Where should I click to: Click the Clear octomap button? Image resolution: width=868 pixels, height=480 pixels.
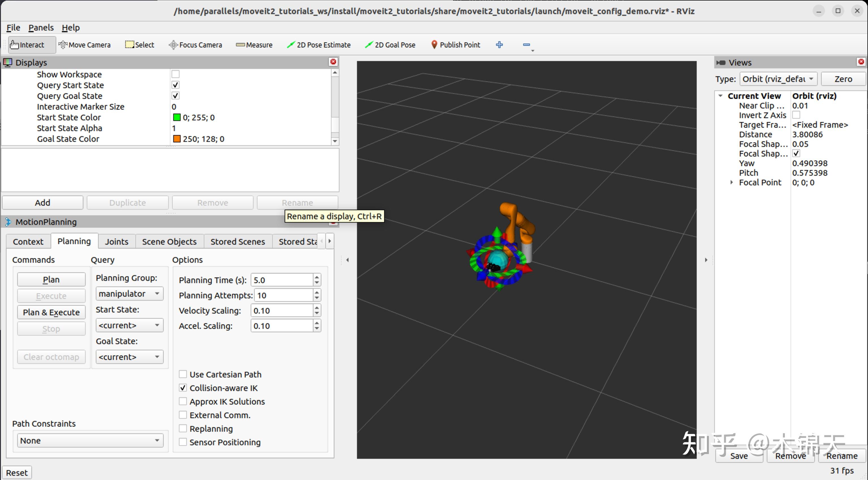pyautogui.click(x=51, y=356)
